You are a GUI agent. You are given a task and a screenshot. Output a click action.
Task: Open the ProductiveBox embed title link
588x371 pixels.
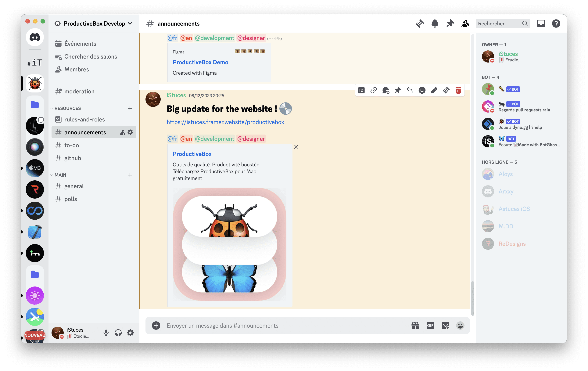tap(192, 154)
